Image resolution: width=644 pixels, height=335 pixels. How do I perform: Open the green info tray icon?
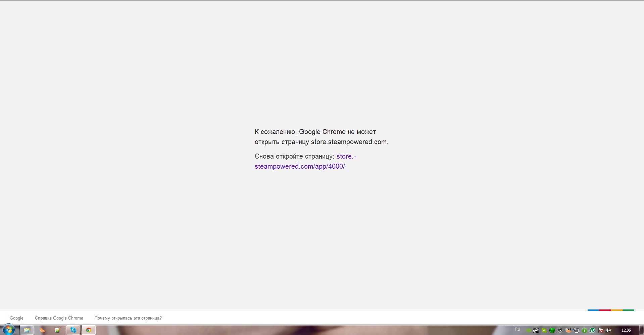[x=584, y=330]
